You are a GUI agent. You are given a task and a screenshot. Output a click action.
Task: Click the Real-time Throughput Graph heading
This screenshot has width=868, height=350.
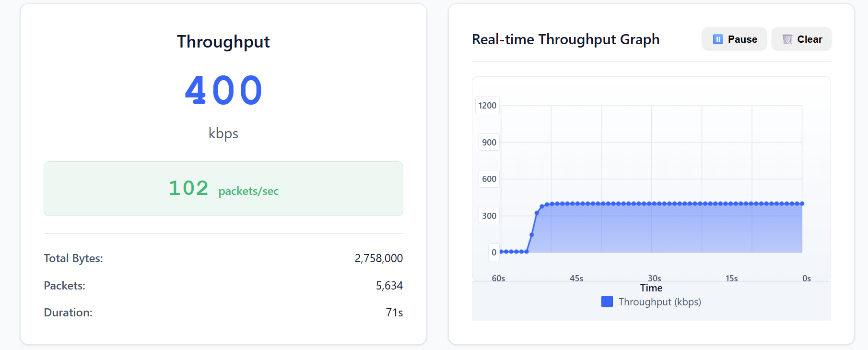566,39
